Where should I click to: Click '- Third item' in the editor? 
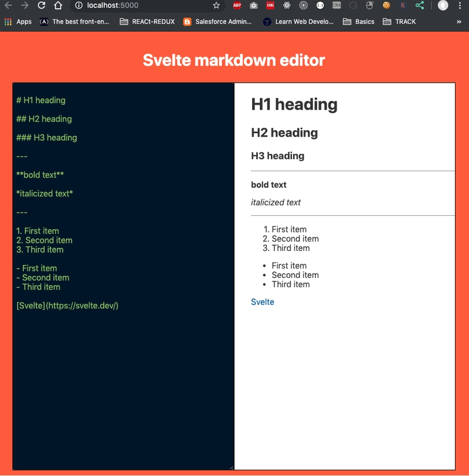click(x=38, y=287)
